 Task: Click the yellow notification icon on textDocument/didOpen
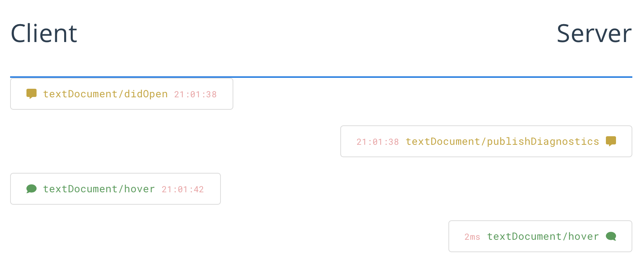pos(31,93)
